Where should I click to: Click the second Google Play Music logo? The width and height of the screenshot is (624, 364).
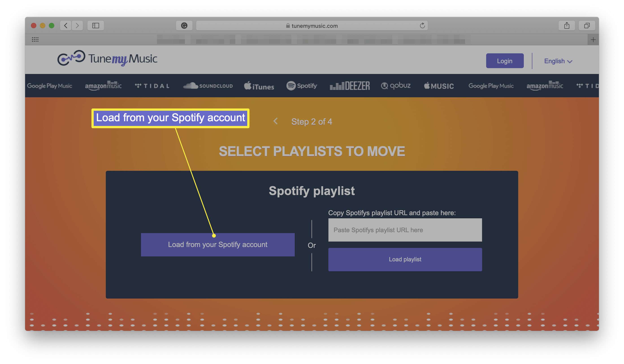[x=491, y=86]
